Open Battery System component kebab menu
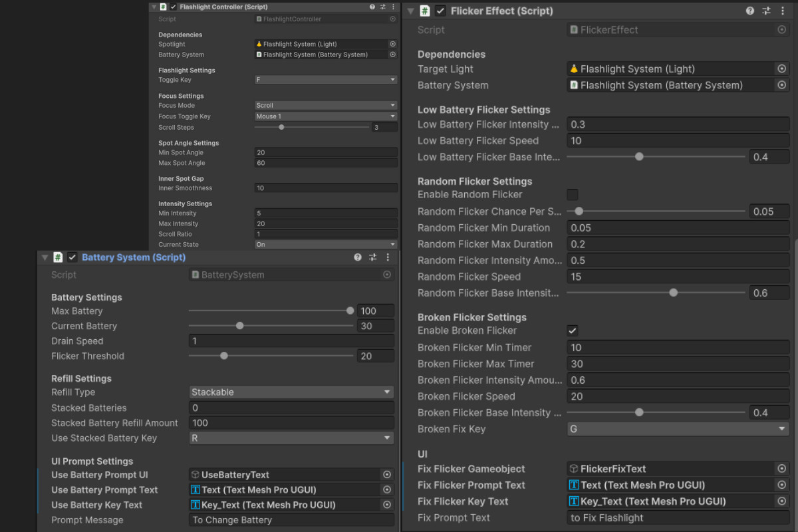The width and height of the screenshot is (798, 532). point(388,257)
